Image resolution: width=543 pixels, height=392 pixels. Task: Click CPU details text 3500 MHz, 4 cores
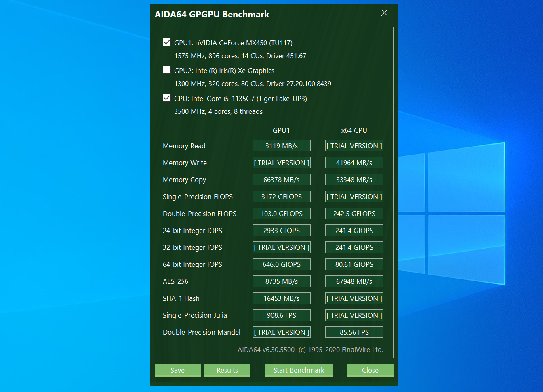(218, 111)
